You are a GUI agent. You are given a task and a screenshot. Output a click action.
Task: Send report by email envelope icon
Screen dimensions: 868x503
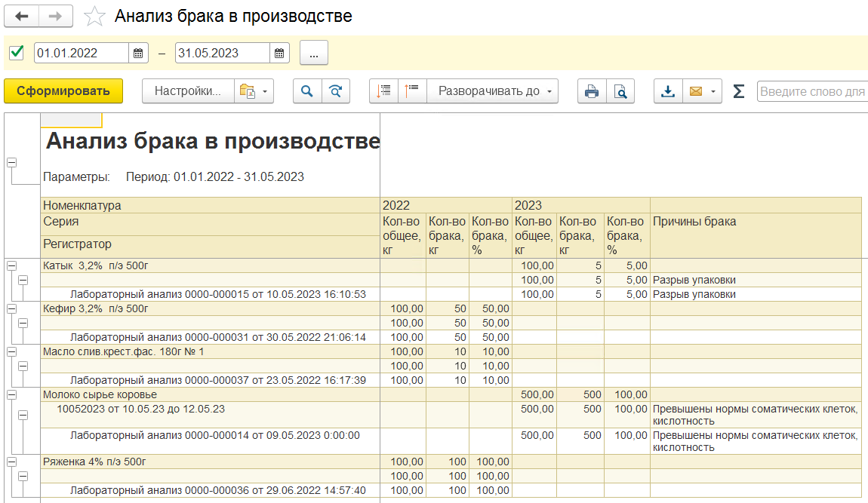(x=696, y=90)
